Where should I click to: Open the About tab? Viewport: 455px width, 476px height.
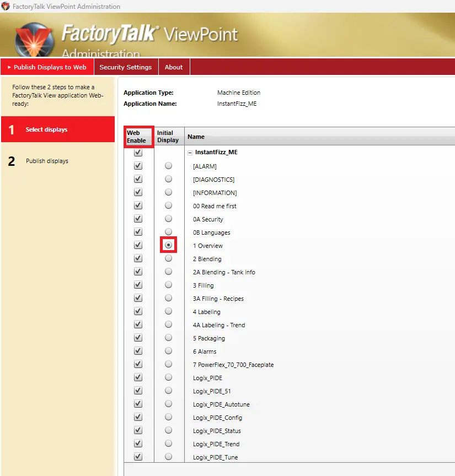(x=174, y=67)
